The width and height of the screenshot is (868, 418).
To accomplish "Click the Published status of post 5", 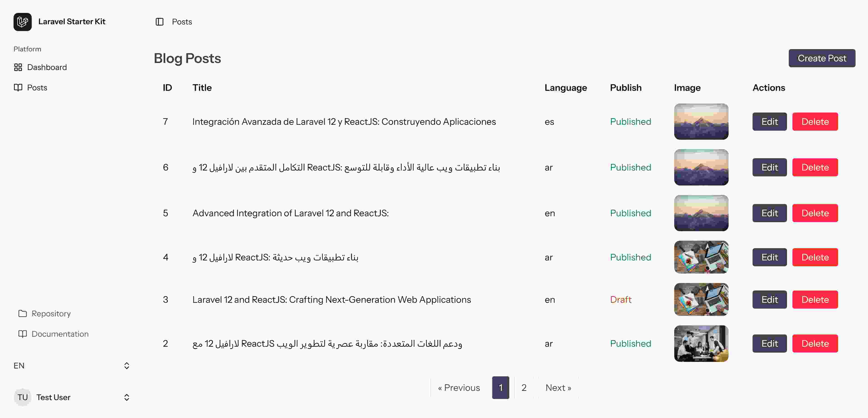I will 630,213.
